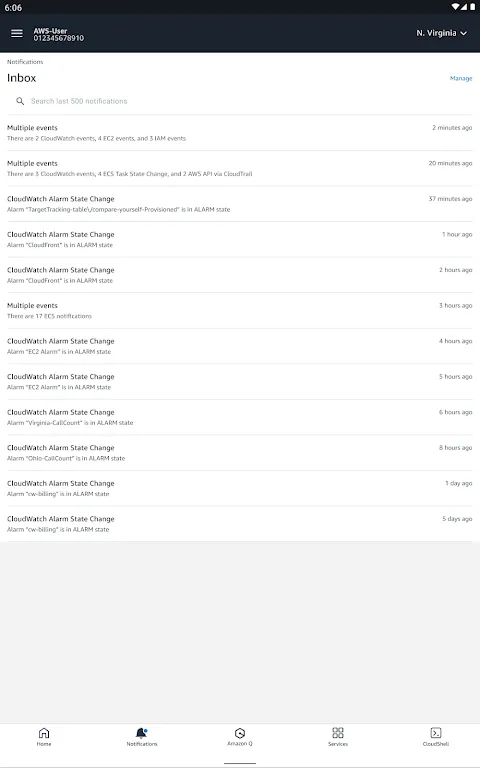Click the search magnifier icon
The width and height of the screenshot is (480, 768).
click(20, 101)
